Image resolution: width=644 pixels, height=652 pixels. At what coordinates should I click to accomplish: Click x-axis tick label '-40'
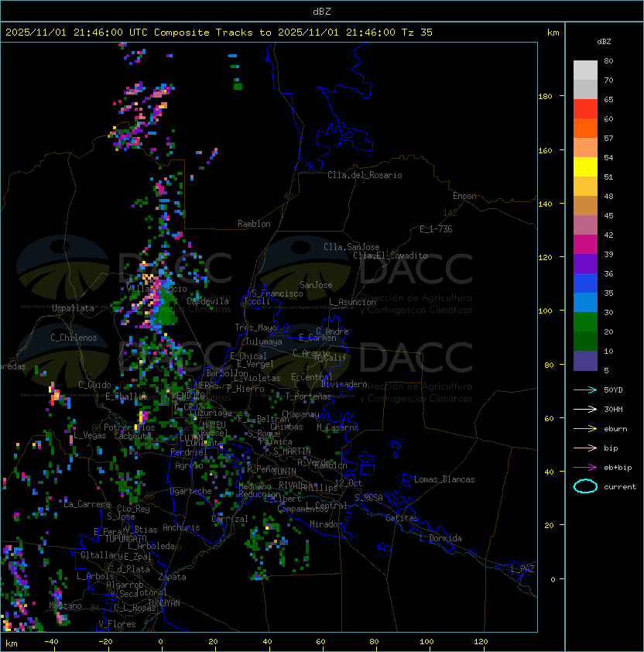click(x=51, y=642)
